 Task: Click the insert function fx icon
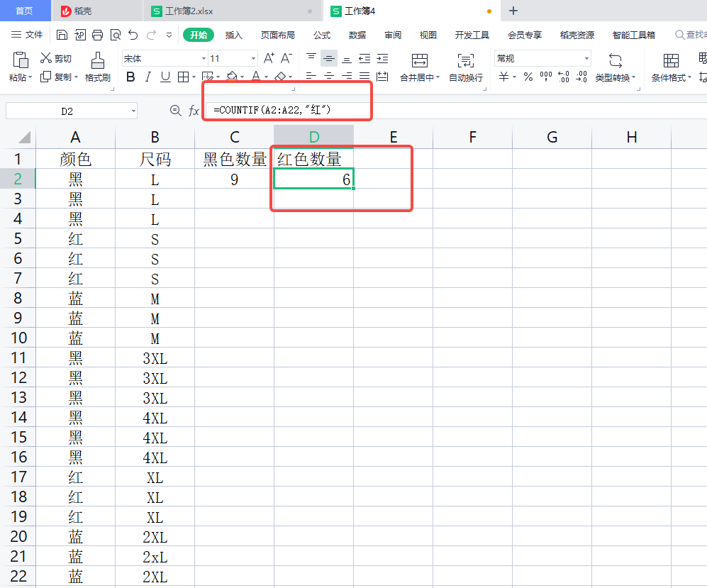coord(194,111)
